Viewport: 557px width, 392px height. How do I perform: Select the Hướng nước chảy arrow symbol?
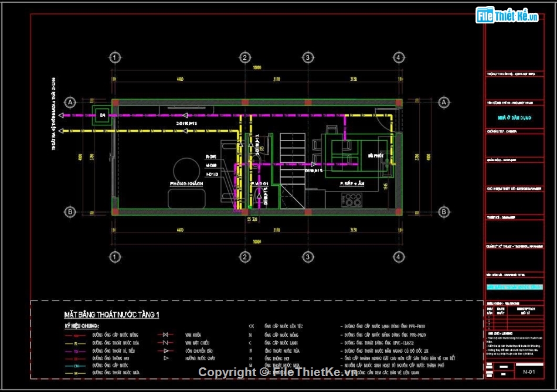[167, 357]
